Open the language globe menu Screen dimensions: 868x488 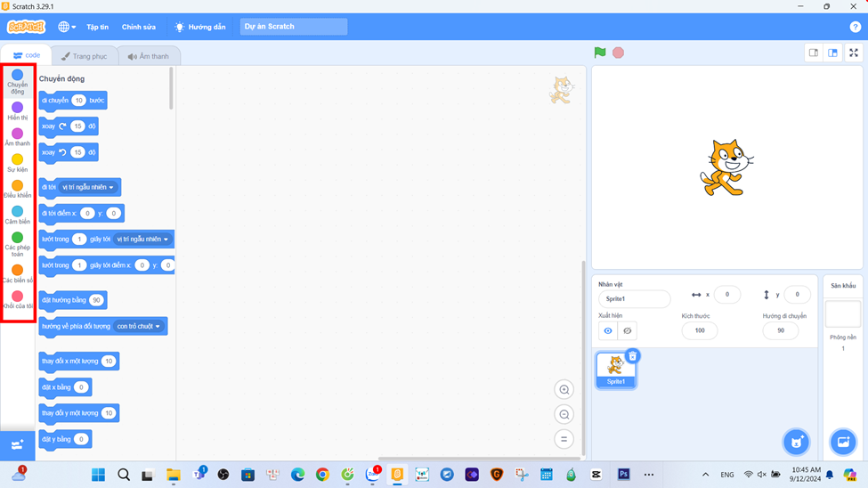tap(67, 27)
